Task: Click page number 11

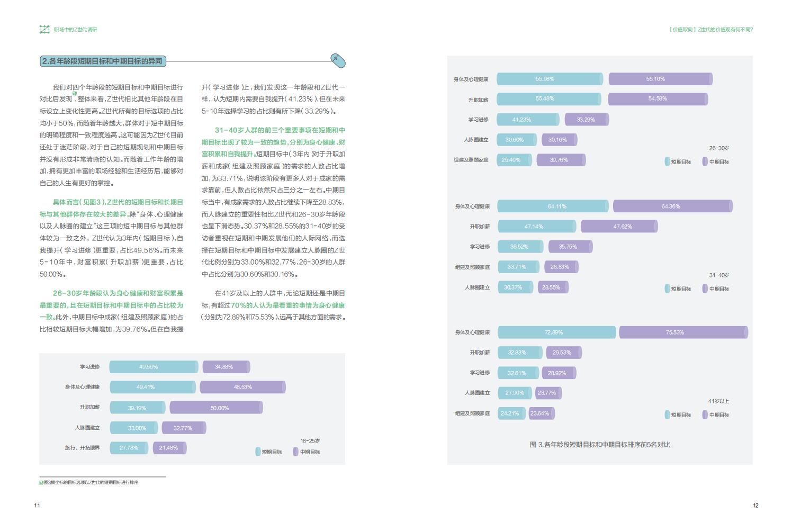Action: (37, 505)
